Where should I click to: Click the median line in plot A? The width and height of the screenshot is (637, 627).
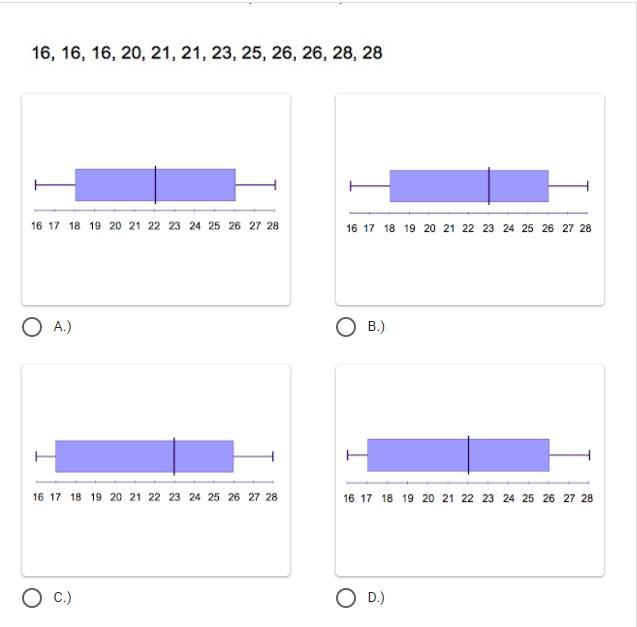tap(155, 185)
